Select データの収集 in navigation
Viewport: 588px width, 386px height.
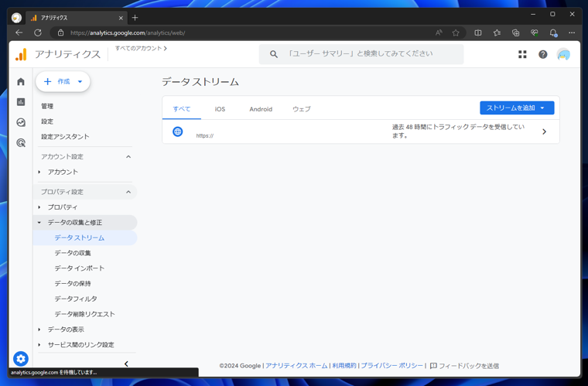click(x=73, y=253)
